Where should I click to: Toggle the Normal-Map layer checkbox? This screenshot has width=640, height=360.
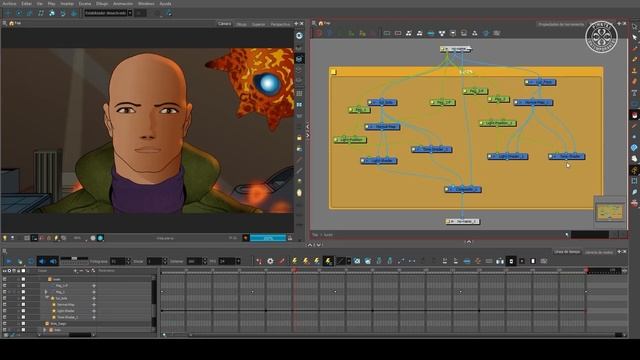(23, 305)
